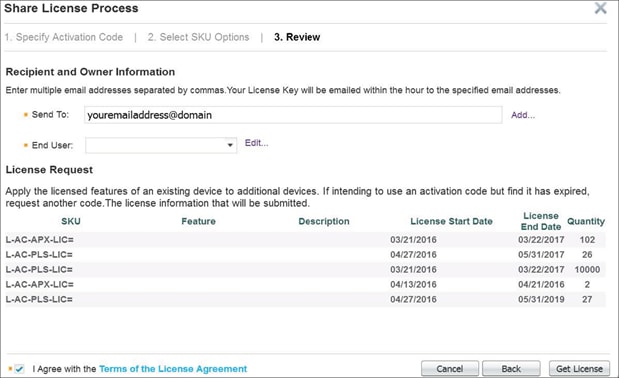Close the Share License Process dialog
The image size is (619, 378).
(600, 8)
